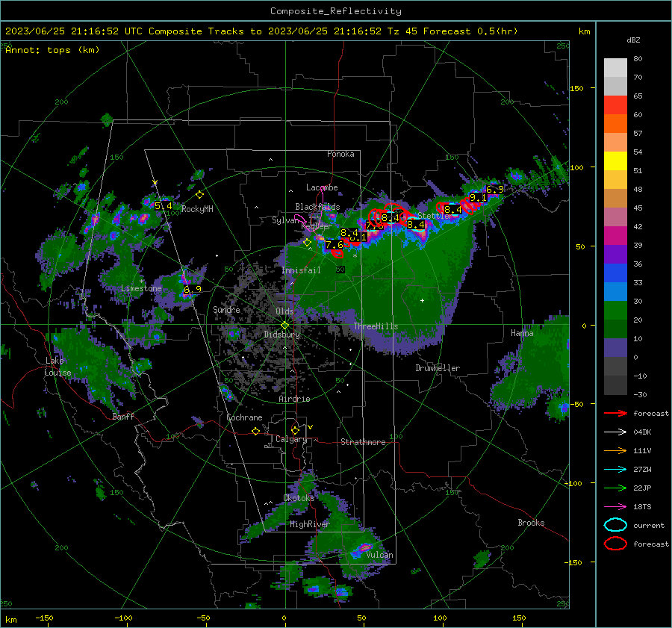Screen dimensions: 672x628
Task: Click the 18TS legend label
Action: [642, 507]
